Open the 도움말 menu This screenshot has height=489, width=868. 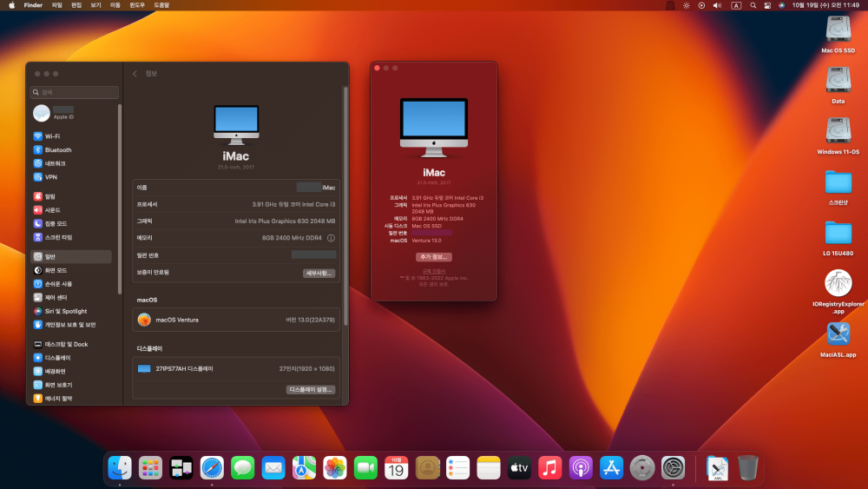[161, 5]
